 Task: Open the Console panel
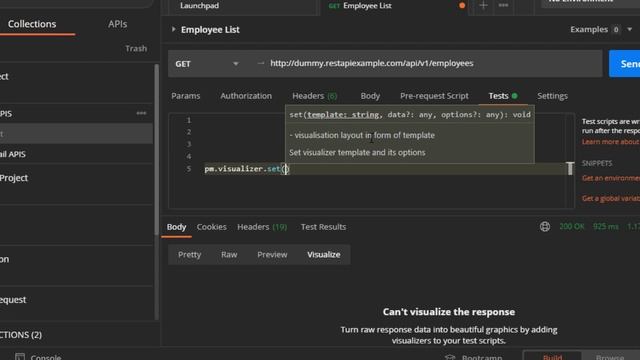click(x=46, y=357)
